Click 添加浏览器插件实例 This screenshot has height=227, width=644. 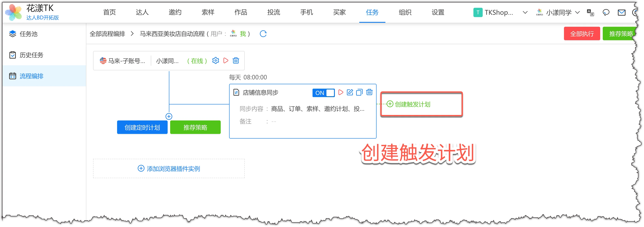click(x=169, y=168)
